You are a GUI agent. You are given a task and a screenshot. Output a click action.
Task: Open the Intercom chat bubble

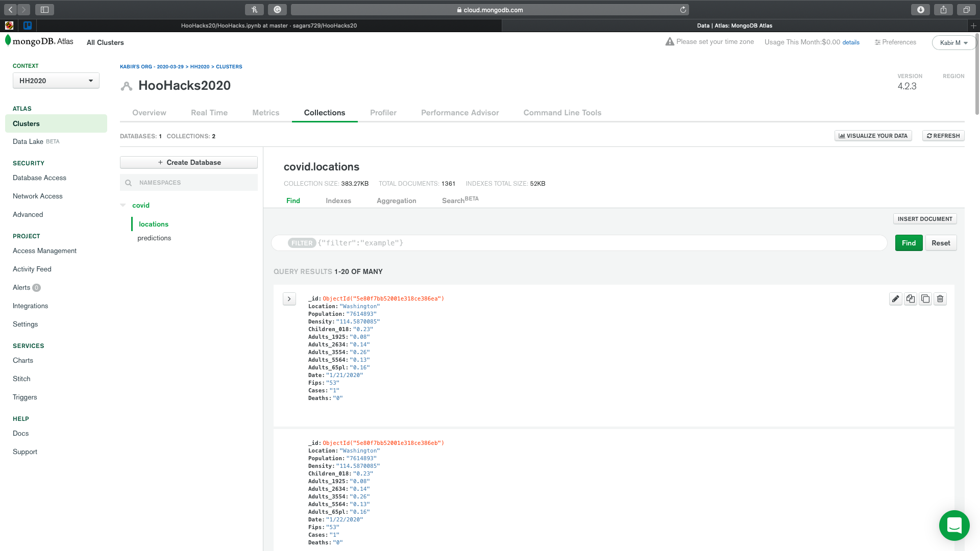(954, 525)
